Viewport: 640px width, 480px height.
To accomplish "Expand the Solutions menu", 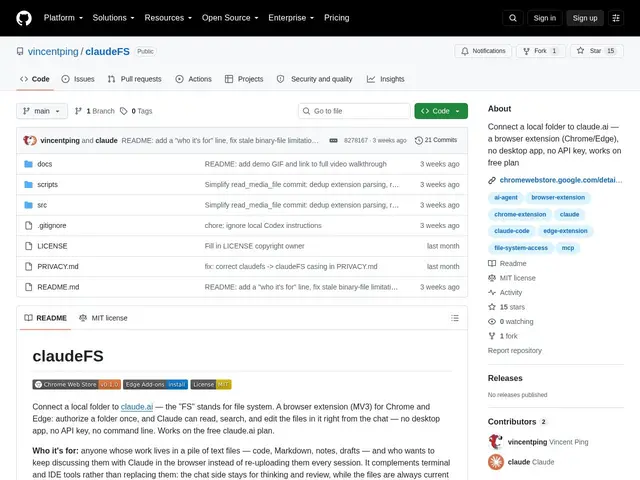I will (x=113, y=18).
